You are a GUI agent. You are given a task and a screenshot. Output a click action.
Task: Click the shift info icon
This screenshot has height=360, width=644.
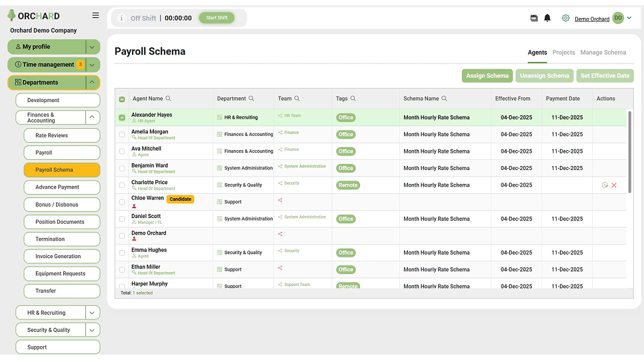coord(121,18)
